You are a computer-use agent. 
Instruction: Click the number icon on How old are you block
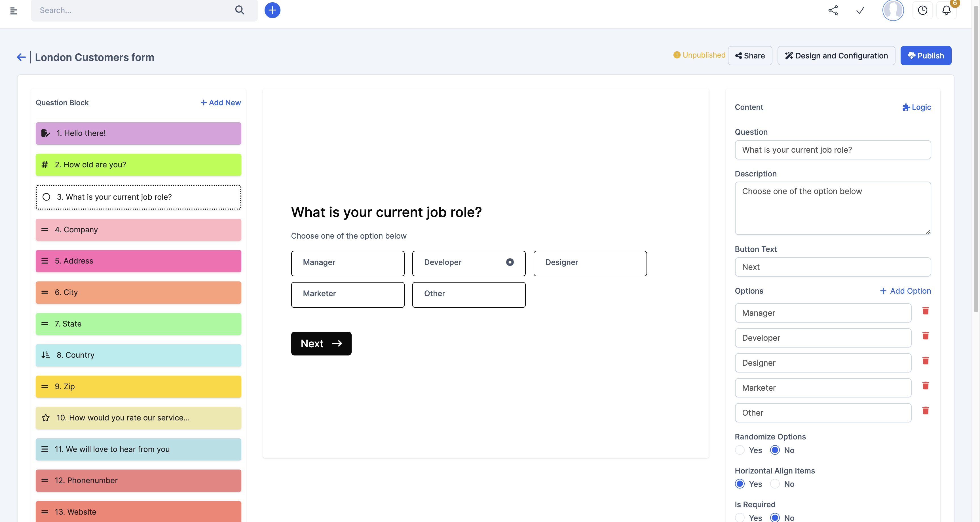45,165
